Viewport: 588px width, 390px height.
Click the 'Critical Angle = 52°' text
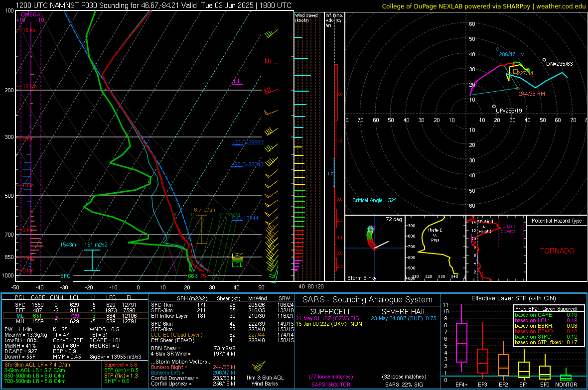click(374, 200)
